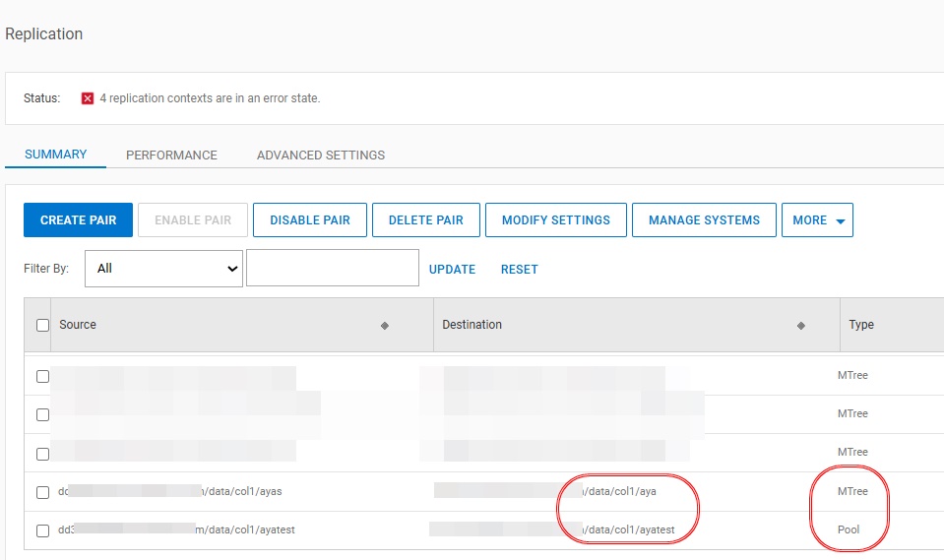
Task: Sort by Destination column sort icon
Action: tap(800, 326)
